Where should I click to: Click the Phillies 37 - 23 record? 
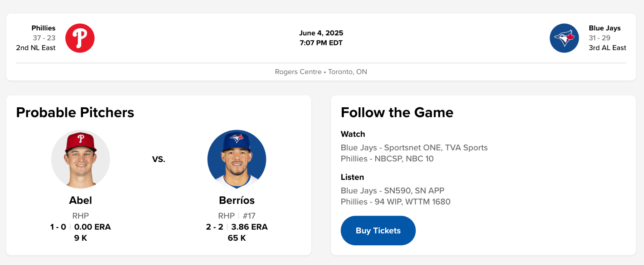[x=44, y=38]
